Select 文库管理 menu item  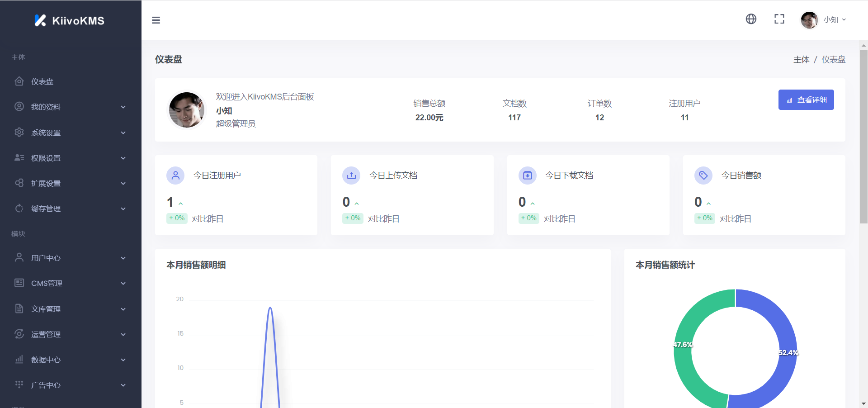[71, 309]
